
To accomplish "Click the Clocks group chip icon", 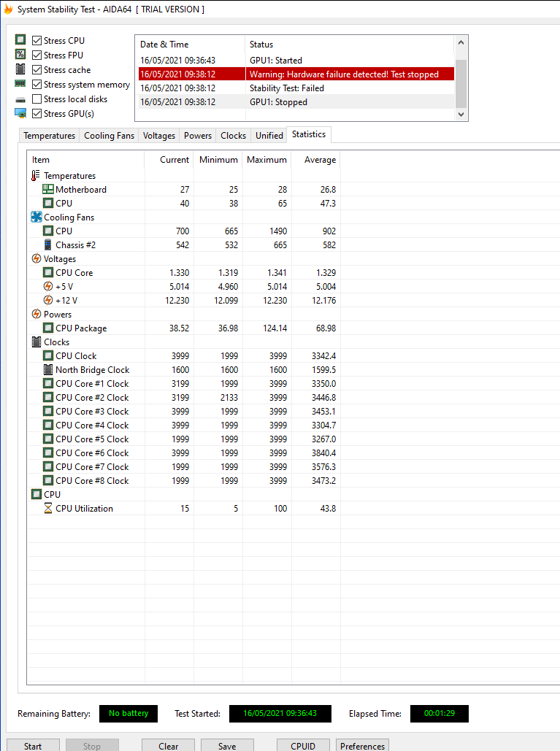I will (x=37, y=342).
